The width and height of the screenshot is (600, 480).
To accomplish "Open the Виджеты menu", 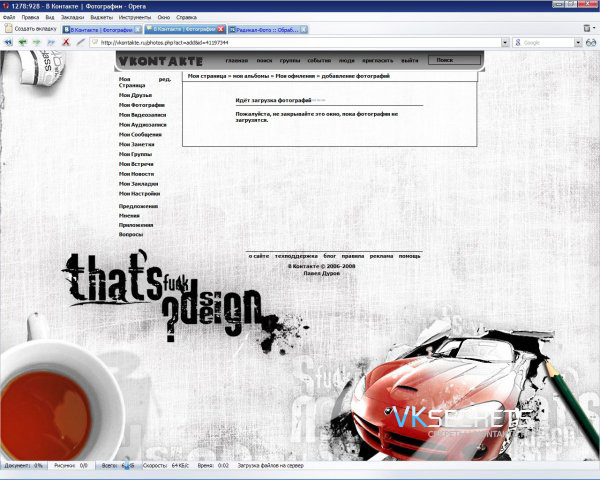I will tap(101, 17).
